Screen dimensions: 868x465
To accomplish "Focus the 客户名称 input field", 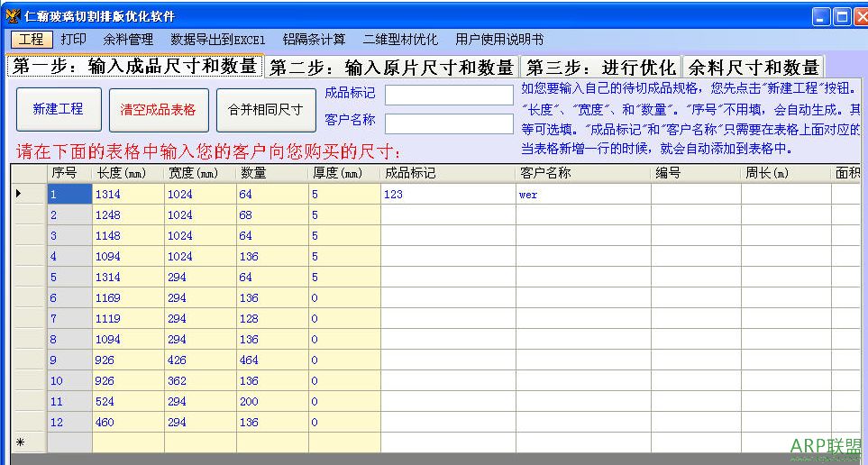I will pos(448,123).
